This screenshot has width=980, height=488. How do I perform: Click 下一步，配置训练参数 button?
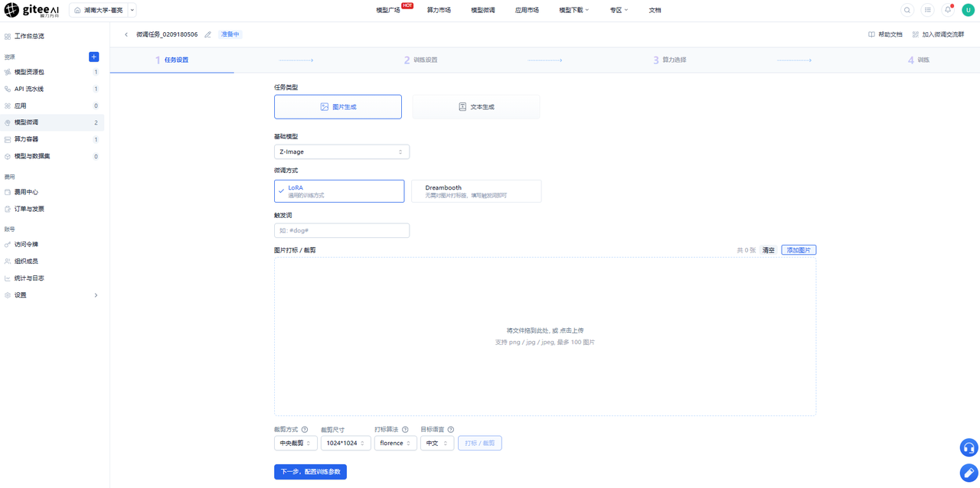point(310,472)
